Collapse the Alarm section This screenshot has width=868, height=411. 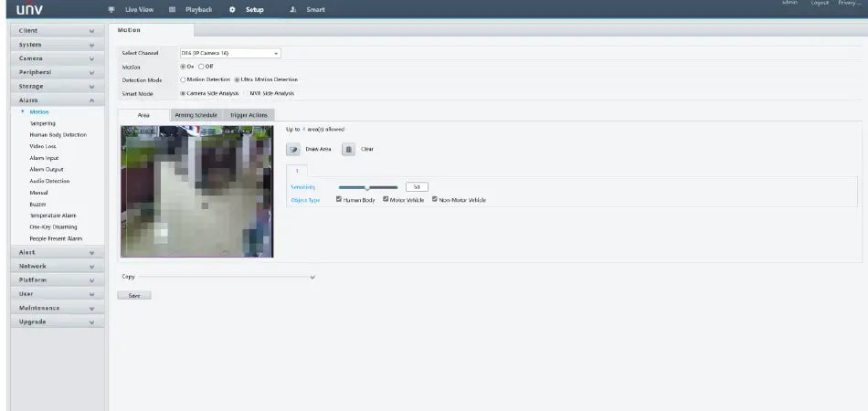57,100
